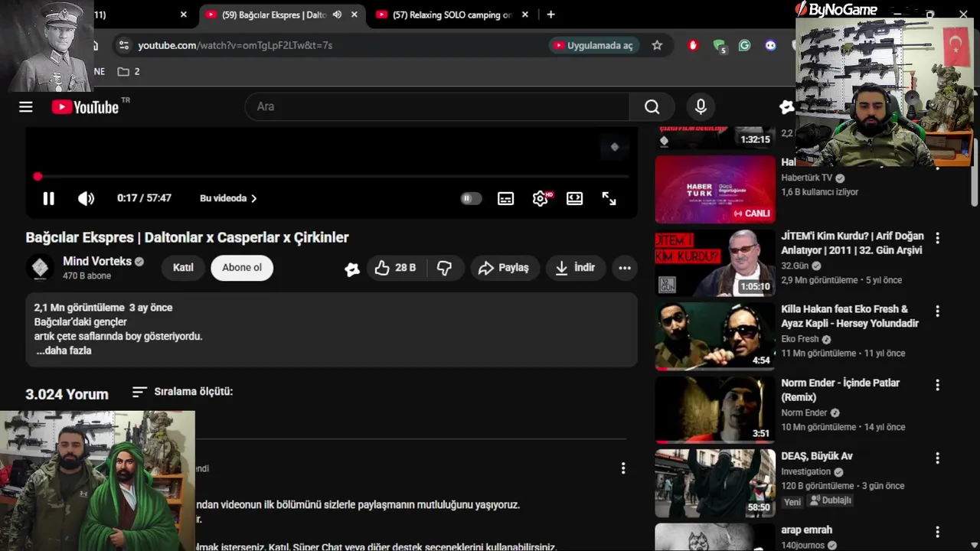Click Investigation channel name
This screenshot has height=551, width=980.
tap(805, 471)
